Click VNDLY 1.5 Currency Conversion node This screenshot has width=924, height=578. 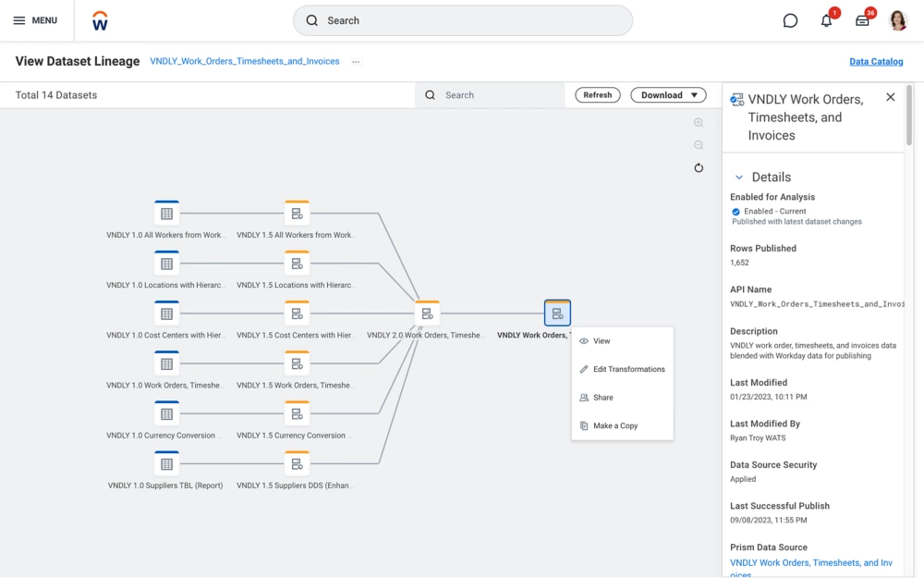(x=297, y=414)
